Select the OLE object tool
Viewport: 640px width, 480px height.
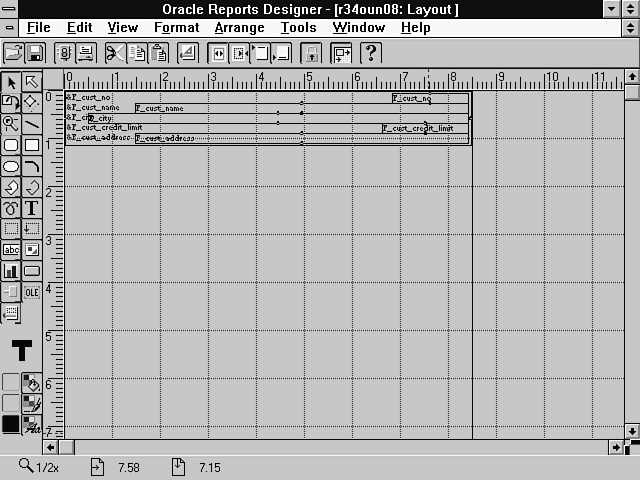[32, 292]
